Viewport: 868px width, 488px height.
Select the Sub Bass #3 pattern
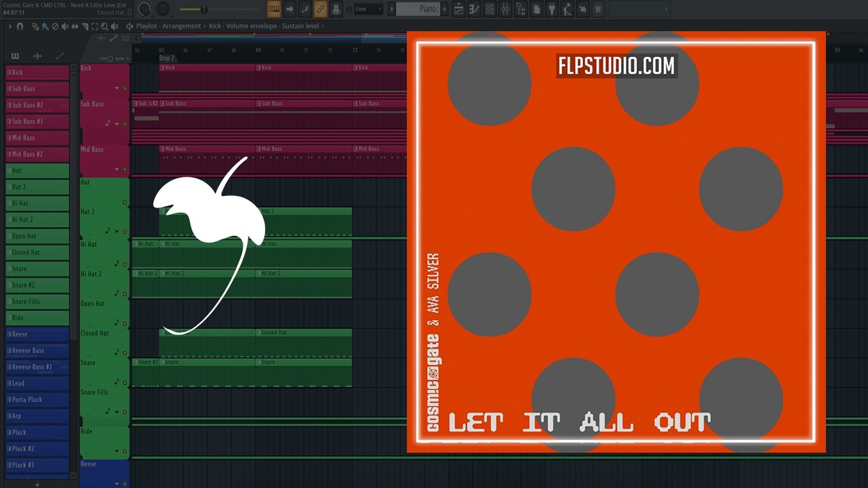pos(37,121)
